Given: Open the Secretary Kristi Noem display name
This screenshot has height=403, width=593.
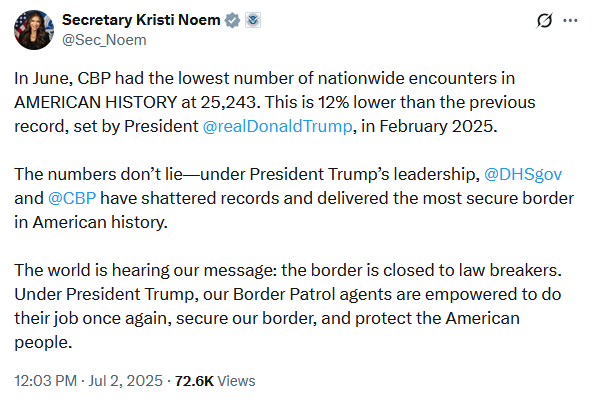Looking at the screenshot, I should point(141,20).
